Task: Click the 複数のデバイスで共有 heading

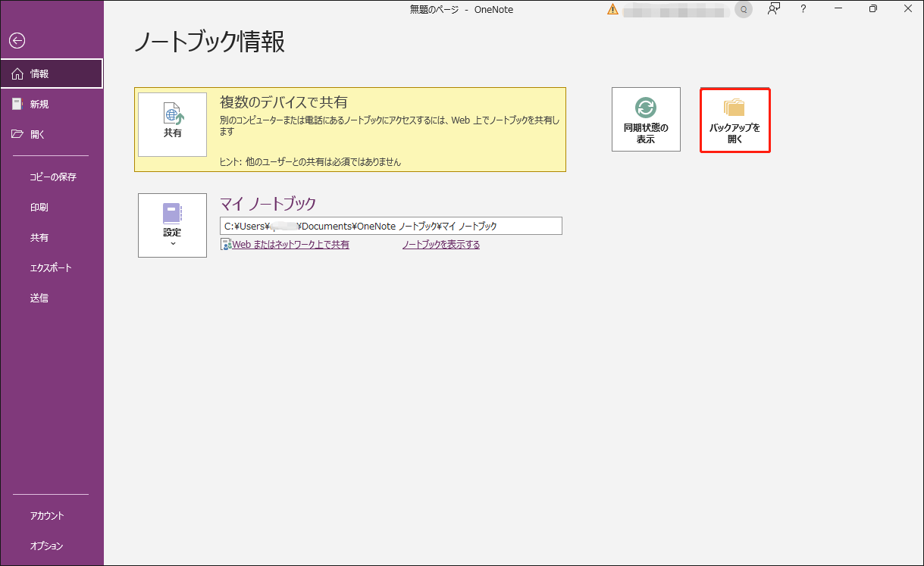Action: pos(283,102)
